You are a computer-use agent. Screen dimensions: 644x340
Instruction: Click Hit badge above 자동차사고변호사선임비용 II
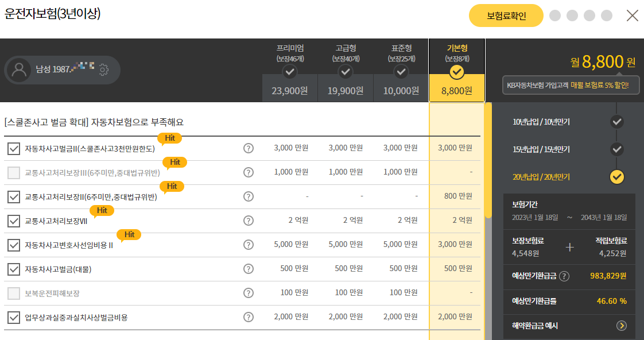129,235
